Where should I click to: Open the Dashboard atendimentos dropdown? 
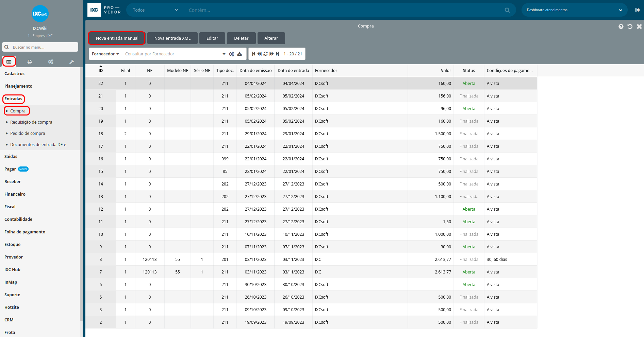point(574,10)
